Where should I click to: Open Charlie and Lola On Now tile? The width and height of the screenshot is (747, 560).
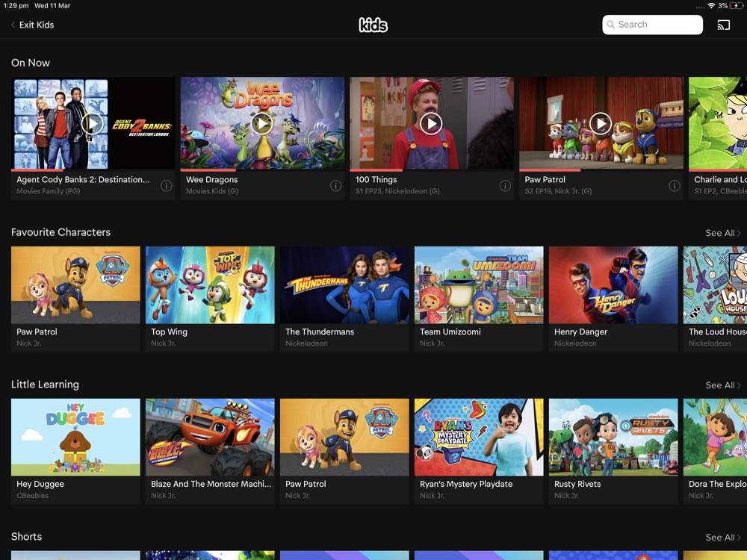point(718,138)
